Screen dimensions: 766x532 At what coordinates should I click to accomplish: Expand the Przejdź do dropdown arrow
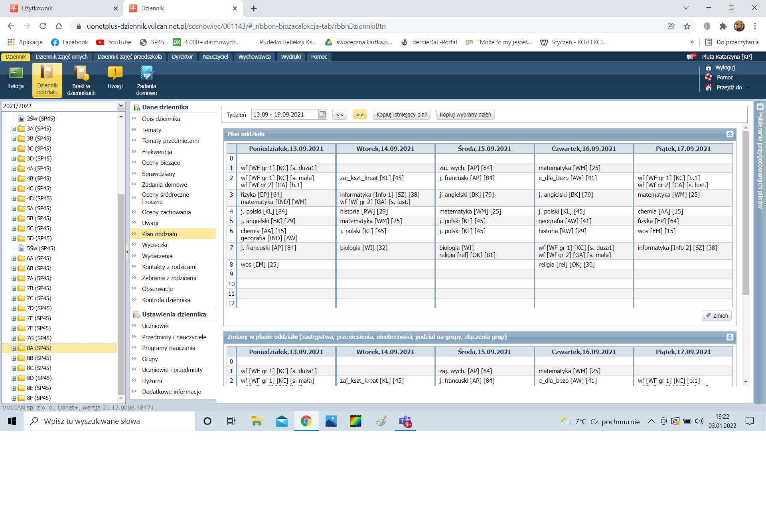[x=748, y=88]
